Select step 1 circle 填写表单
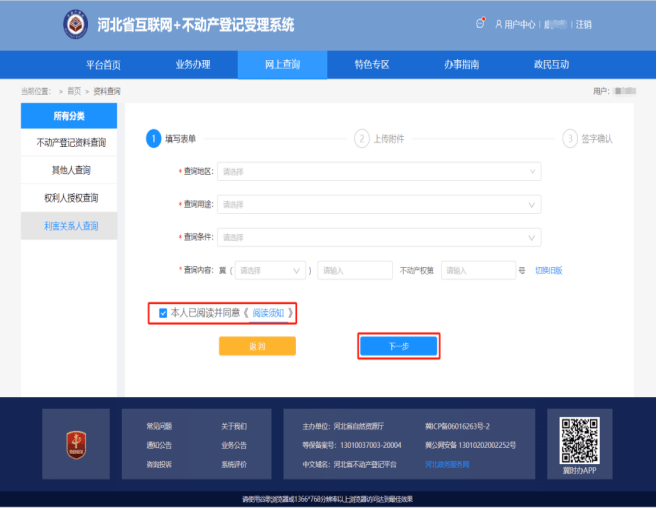This screenshot has width=657, height=508. tap(154, 139)
